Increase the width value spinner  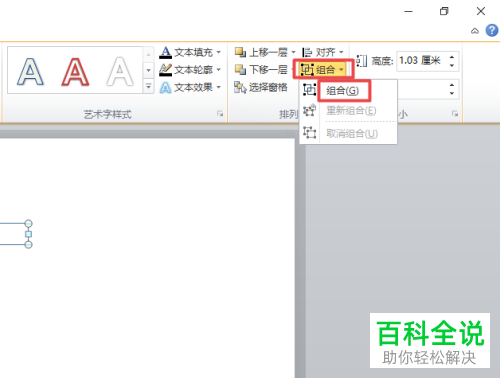click(x=452, y=85)
